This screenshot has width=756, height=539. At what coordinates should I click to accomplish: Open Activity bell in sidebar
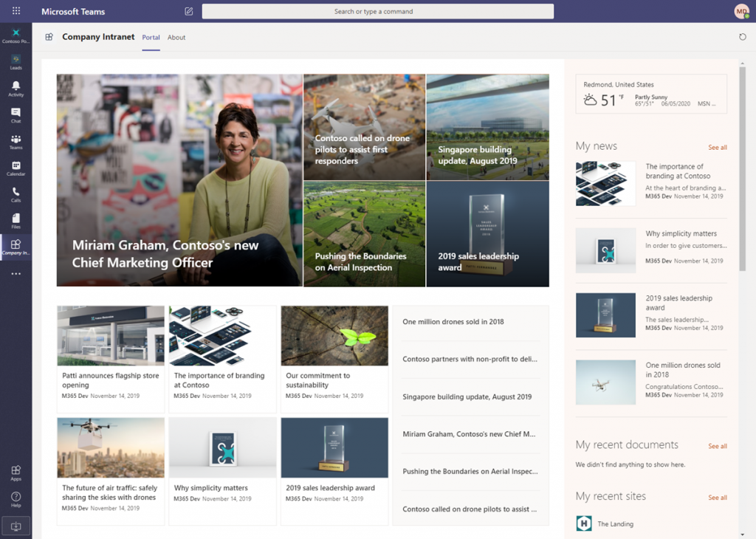pyautogui.click(x=16, y=89)
